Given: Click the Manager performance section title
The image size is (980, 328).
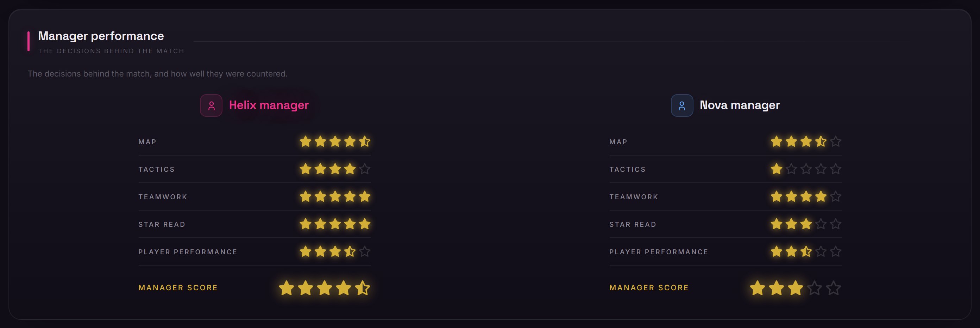Looking at the screenshot, I should [101, 36].
